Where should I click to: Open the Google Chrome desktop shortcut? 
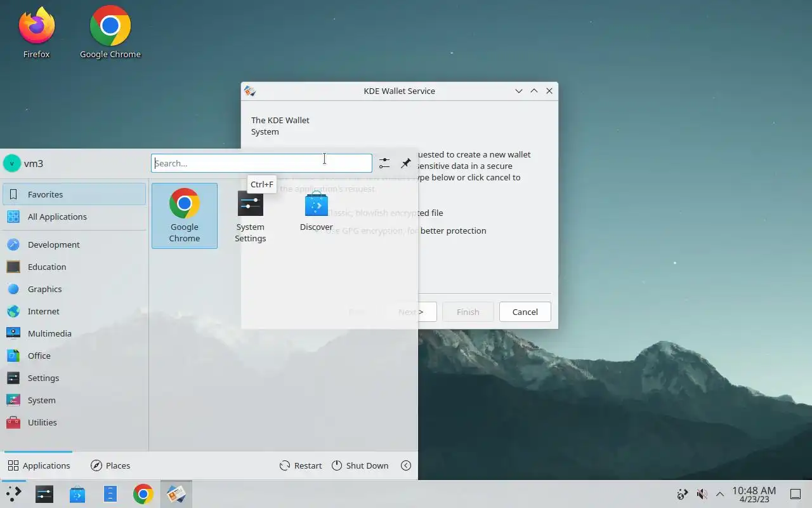[x=110, y=33]
